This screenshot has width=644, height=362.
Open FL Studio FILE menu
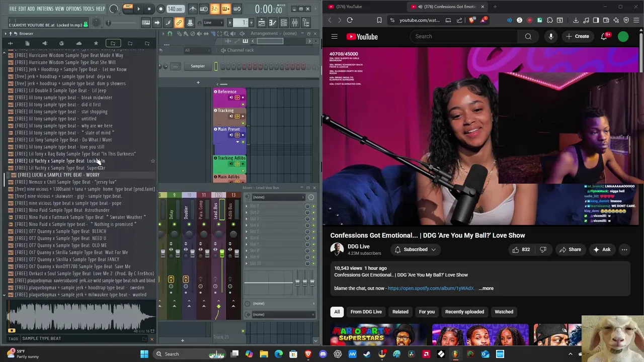tap(14, 9)
